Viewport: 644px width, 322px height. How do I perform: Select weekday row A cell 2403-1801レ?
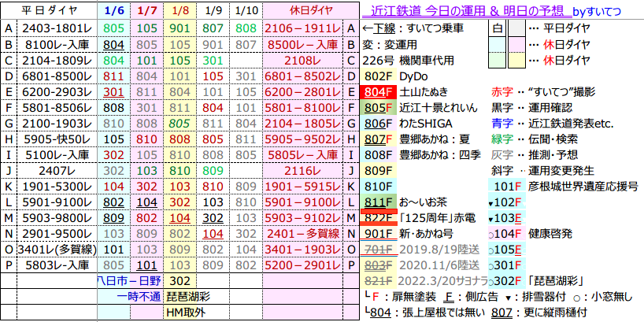coord(57,28)
